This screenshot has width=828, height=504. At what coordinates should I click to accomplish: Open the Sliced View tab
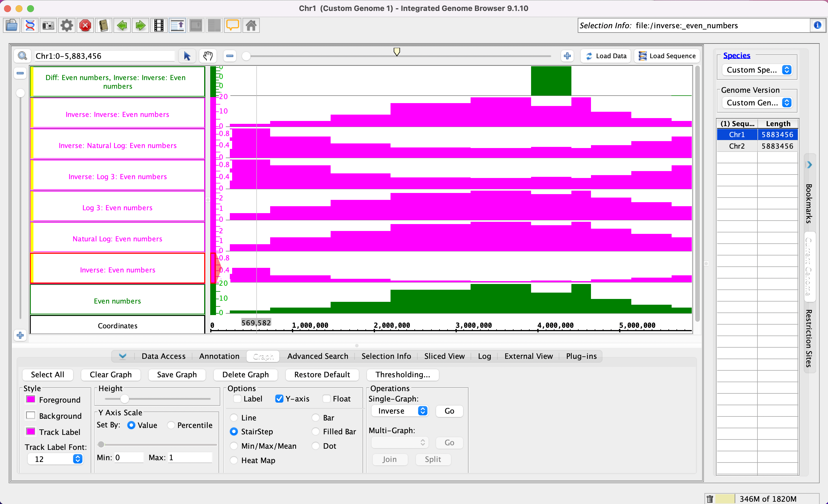click(x=444, y=356)
